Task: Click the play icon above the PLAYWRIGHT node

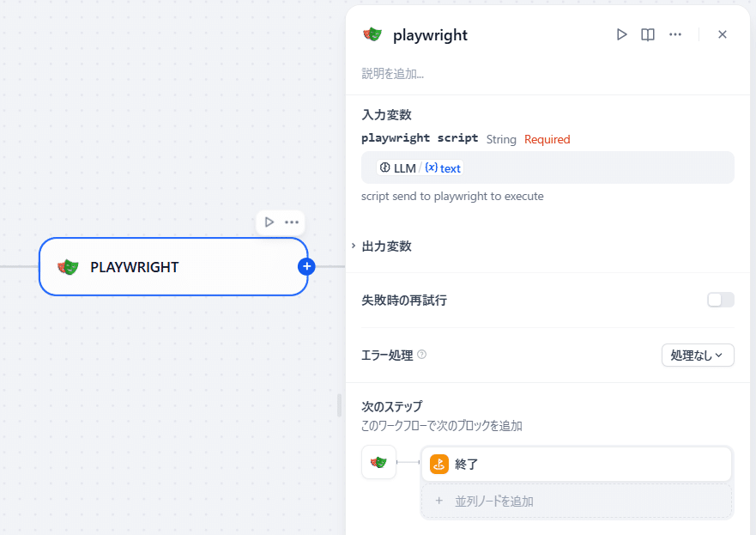Action: [x=267, y=222]
